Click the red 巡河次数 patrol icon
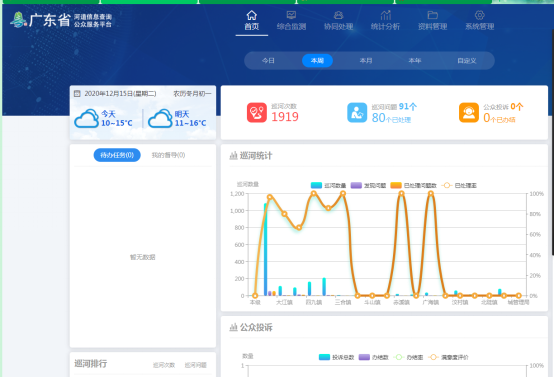This screenshot has width=554, height=377. (257, 113)
